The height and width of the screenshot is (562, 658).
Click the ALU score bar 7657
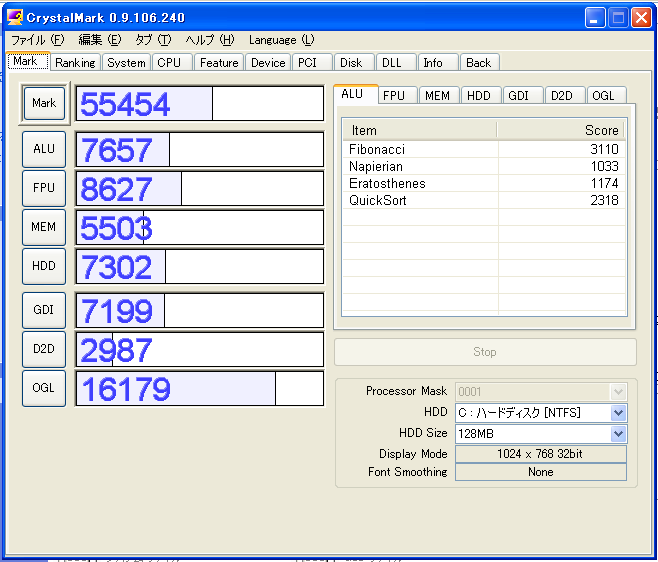[200, 149]
